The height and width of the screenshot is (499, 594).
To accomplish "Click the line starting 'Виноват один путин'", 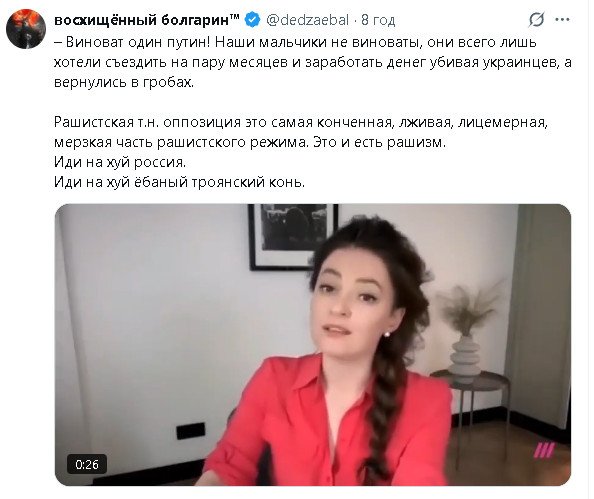I will click(x=295, y=42).
